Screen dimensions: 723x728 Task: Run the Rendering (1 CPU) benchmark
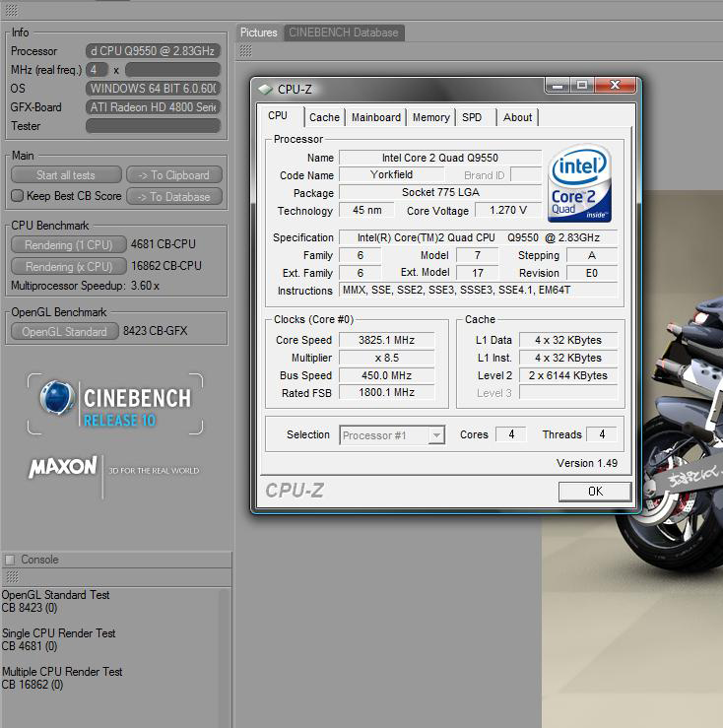68,244
